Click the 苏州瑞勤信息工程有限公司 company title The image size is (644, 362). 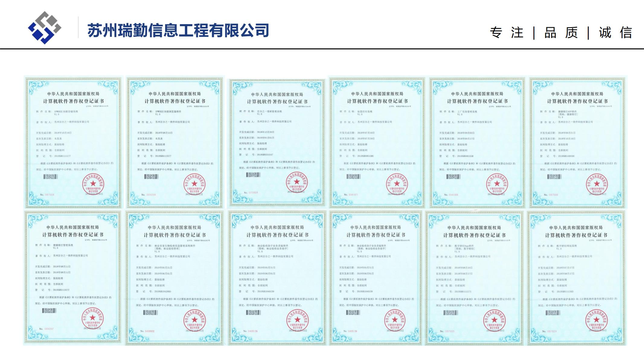click(x=178, y=30)
